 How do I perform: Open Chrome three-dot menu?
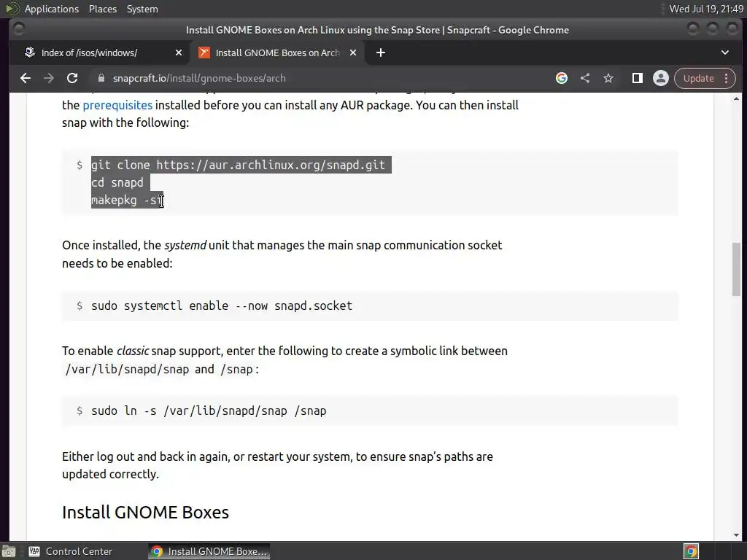click(x=726, y=78)
